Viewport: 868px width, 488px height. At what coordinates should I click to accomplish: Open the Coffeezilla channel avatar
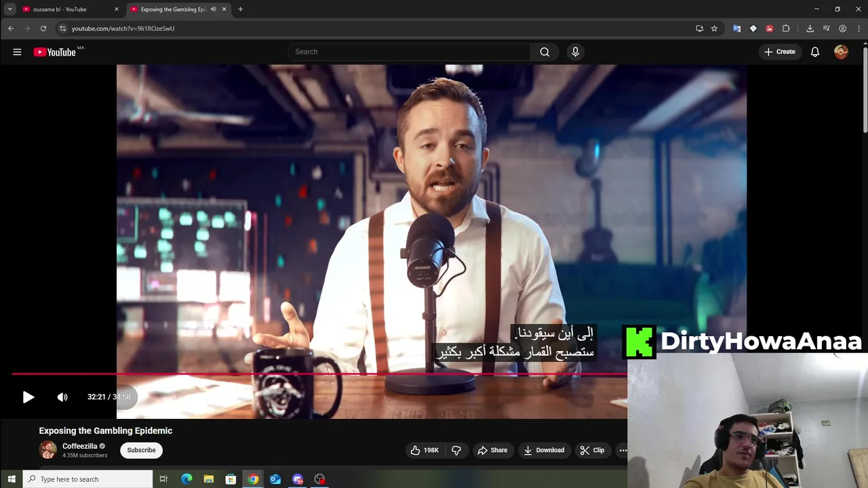coord(48,449)
